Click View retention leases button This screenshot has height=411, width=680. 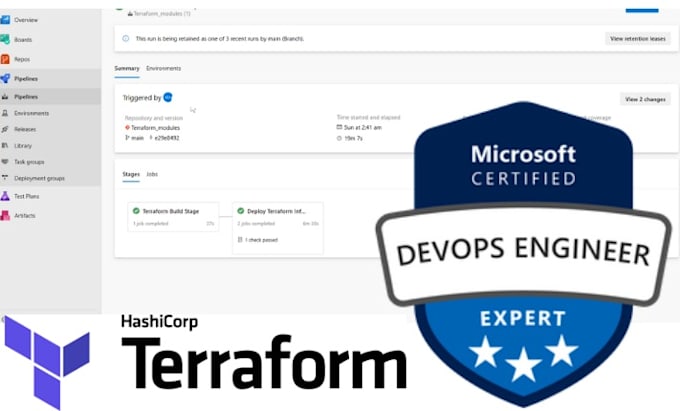[x=638, y=39]
